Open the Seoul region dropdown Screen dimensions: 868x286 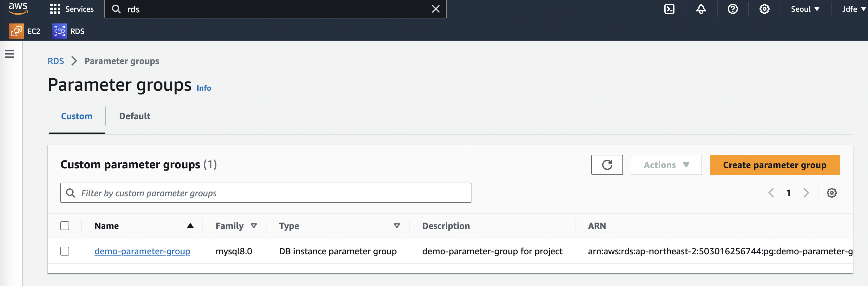click(805, 9)
